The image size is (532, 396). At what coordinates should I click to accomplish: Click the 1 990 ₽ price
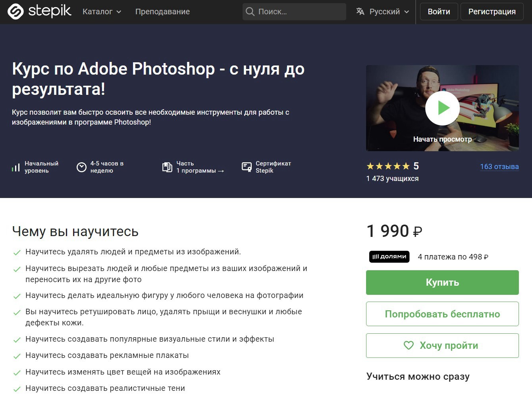click(394, 231)
